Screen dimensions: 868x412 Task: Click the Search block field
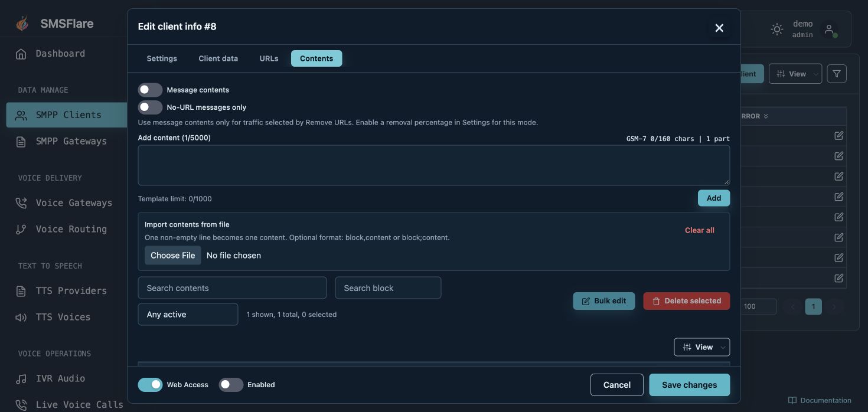pos(388,288)
